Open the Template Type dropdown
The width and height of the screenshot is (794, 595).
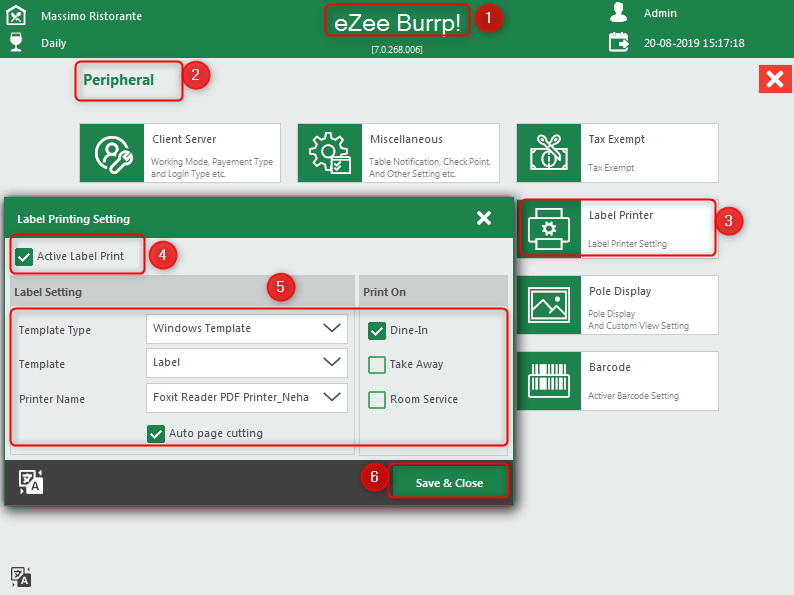tap(247, 329)
